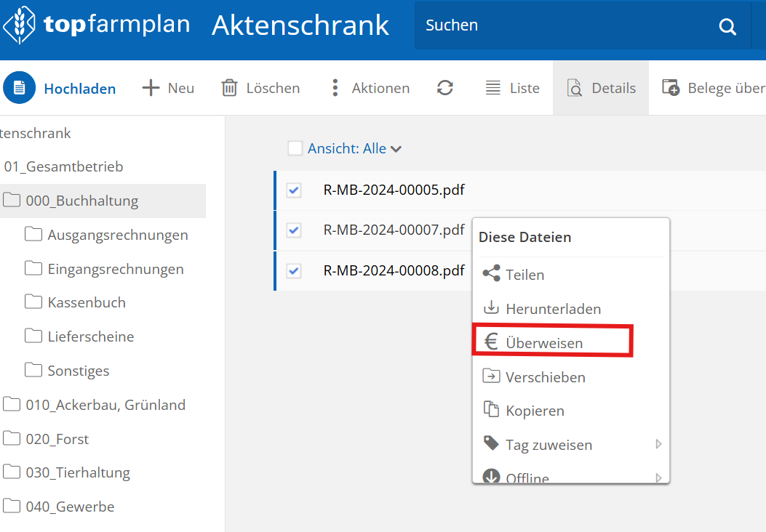This screenshot has width=766, height=532.
Task: Click the Löschen trash icon
Action: tap(230, 88)
